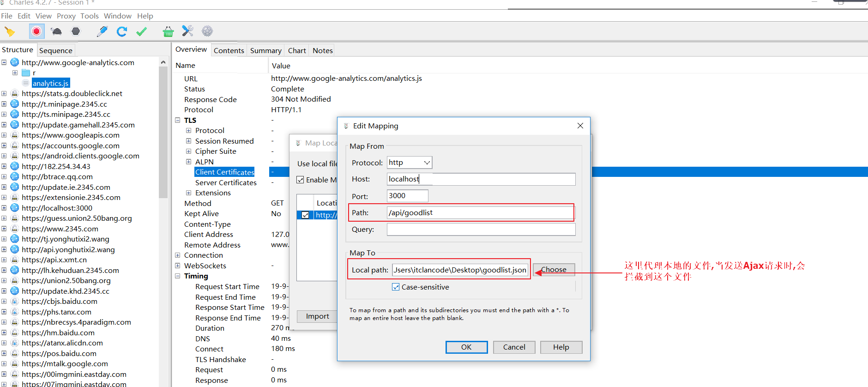Image resolution: width=868 pixels, height=387 pixels.
Task: Click the Import button in Map Local
Action: [318, 316]
